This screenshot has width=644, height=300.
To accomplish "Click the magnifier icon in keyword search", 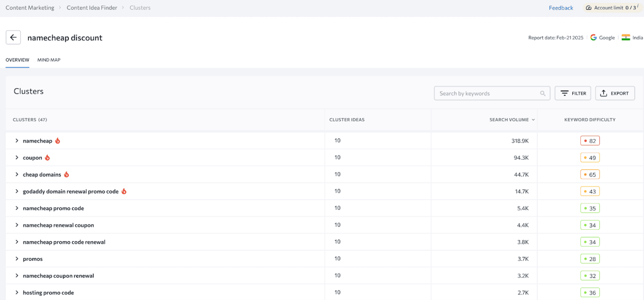I will 543,93.
